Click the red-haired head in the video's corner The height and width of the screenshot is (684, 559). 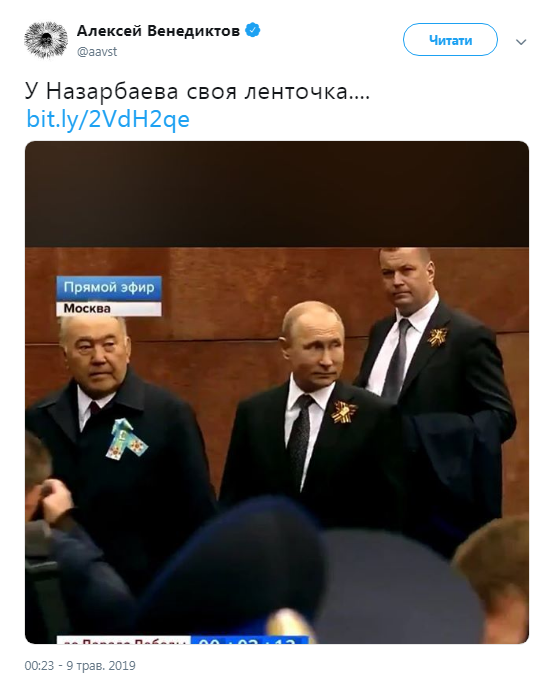(x=495, y=576)
